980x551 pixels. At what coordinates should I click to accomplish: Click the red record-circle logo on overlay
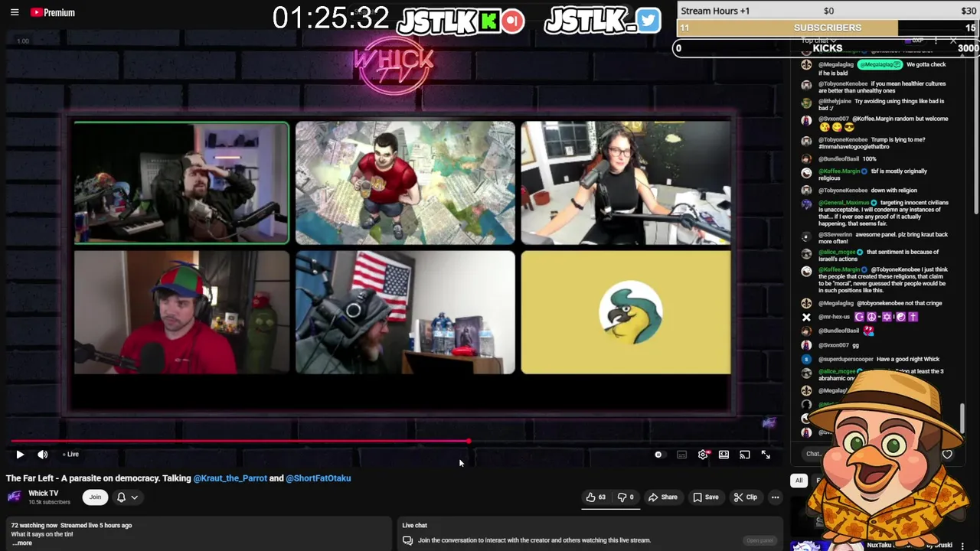513,21
